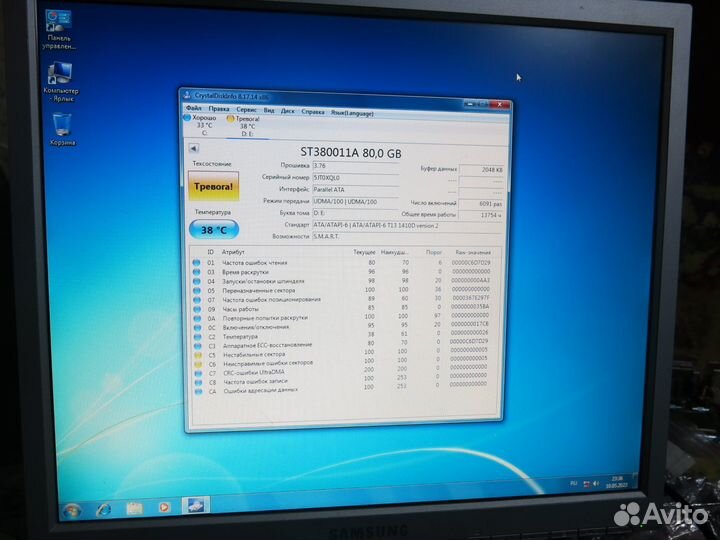
Task: Click the 38 °C temperature button
Action: click(214, 230)
